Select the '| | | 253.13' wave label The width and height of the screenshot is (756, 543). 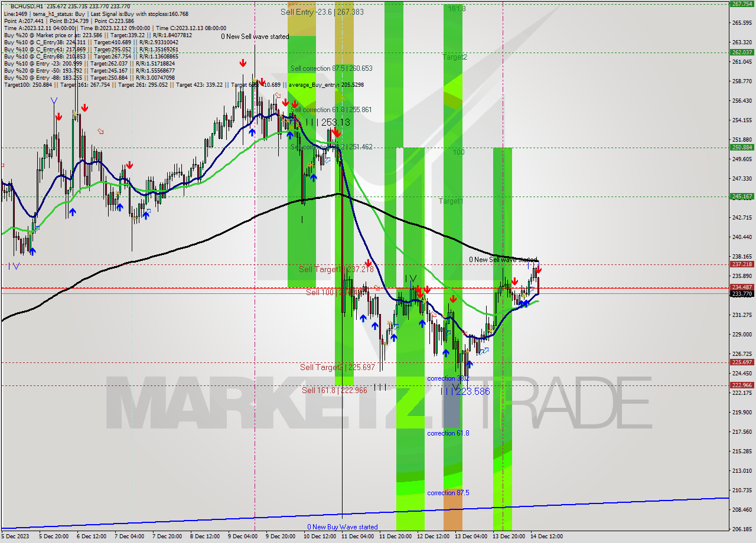tap(327, 122)
